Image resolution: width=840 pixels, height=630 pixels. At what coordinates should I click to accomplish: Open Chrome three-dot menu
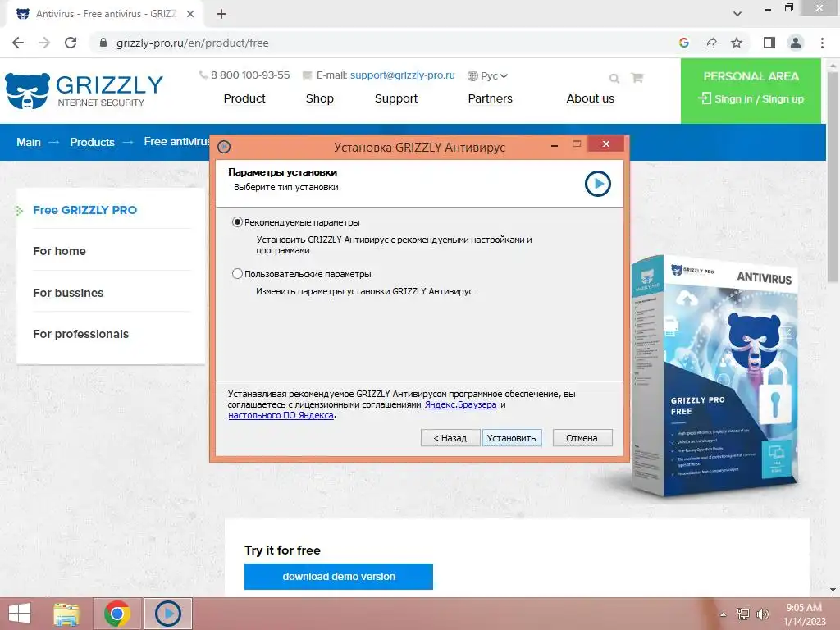coord(822,43)
